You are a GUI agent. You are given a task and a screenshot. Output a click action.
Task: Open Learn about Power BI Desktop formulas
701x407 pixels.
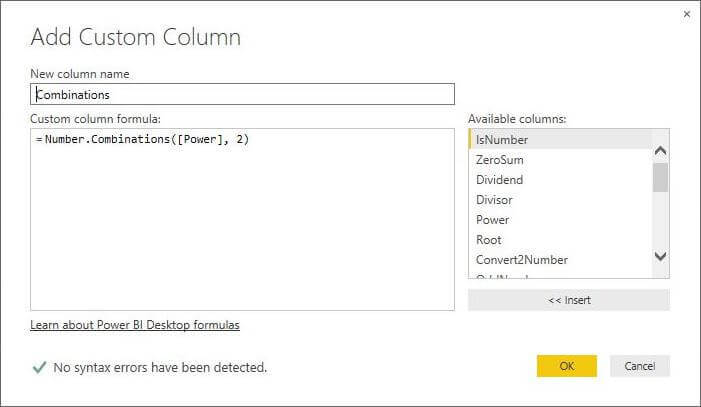point(135,325)
